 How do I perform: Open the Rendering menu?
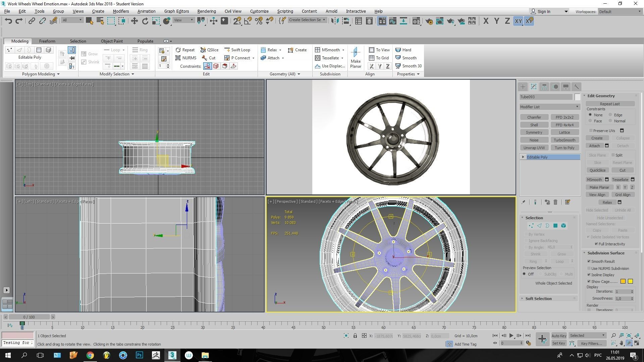click(x=206, y=11)
